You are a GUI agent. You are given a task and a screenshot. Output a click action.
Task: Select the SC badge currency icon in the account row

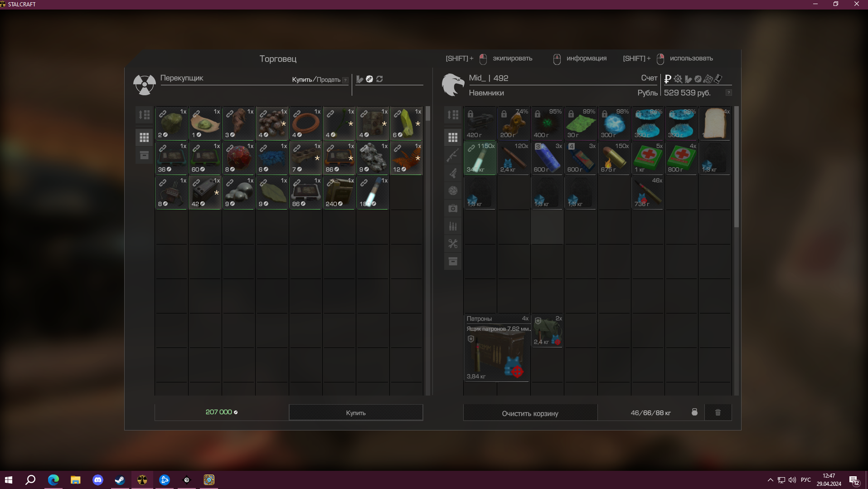pos(708,79)
